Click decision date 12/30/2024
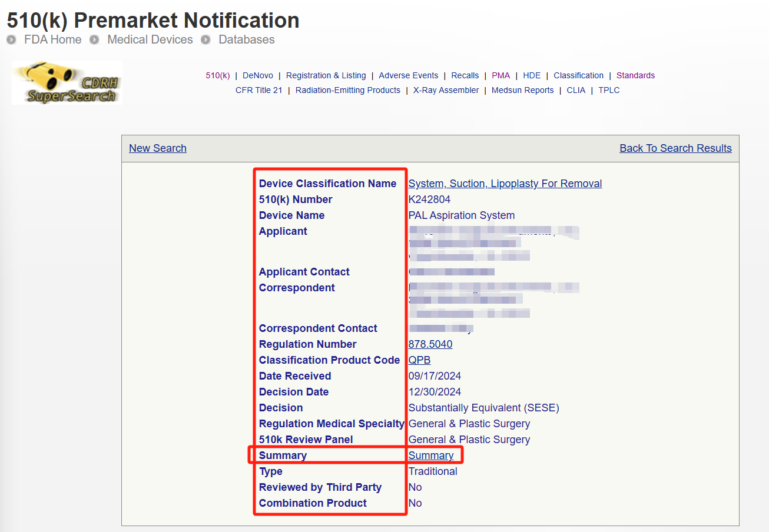This screenshot has height=532, width=769. (435, 392)
